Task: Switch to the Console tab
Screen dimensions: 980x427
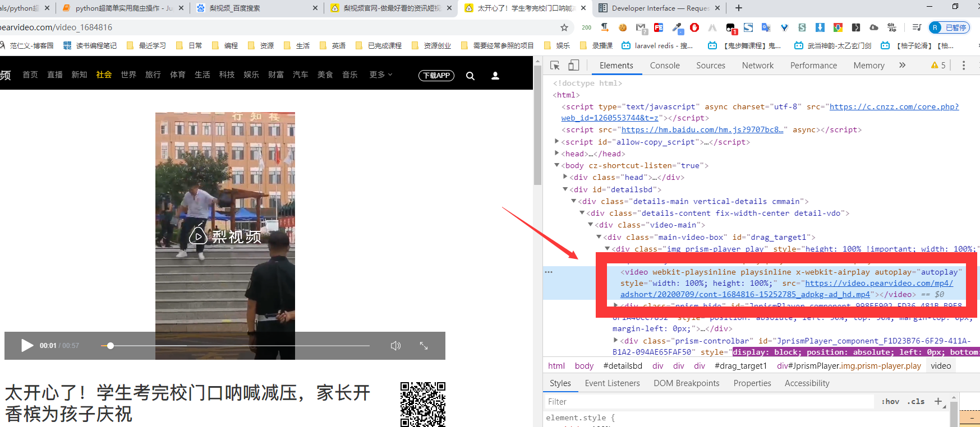Action: click(x=665, y=66)
